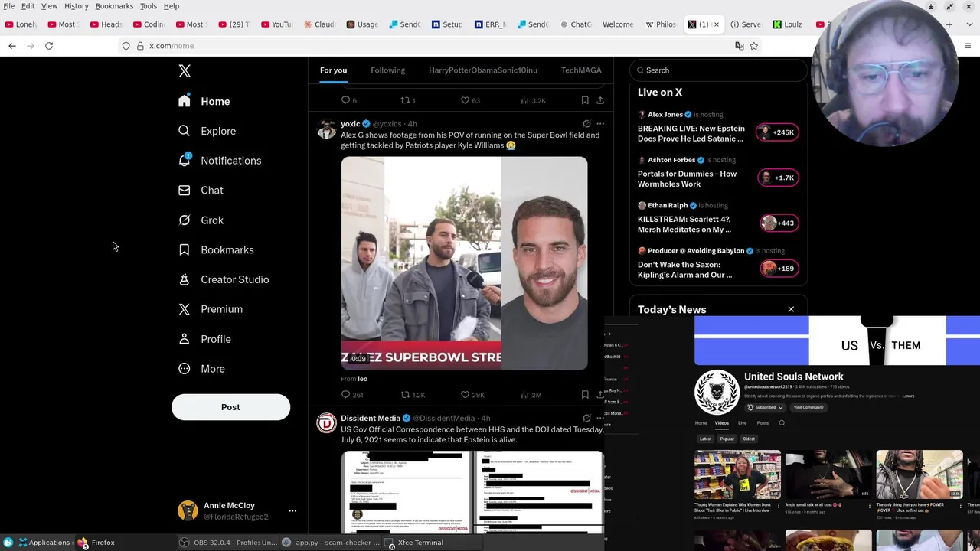Open Grok in the sidebar
980x551 pixels.
201,220
